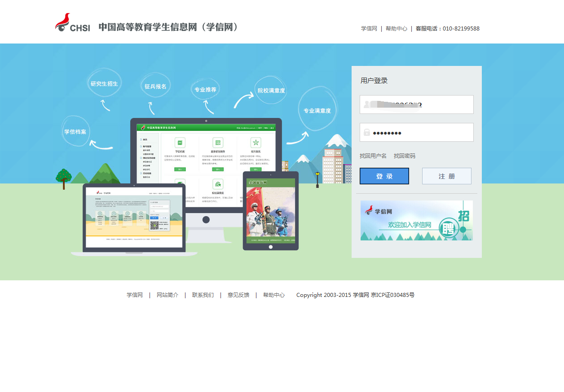Open the footer 帮助中心 link
Image resolution: width=564 pixels, height=392 pixels.
[x=274, y=295]
